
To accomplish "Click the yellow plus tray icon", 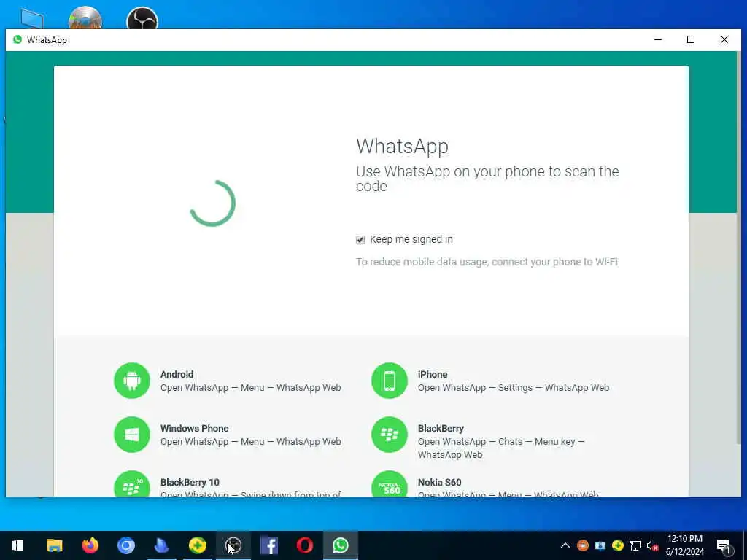I will pos(618,545).
